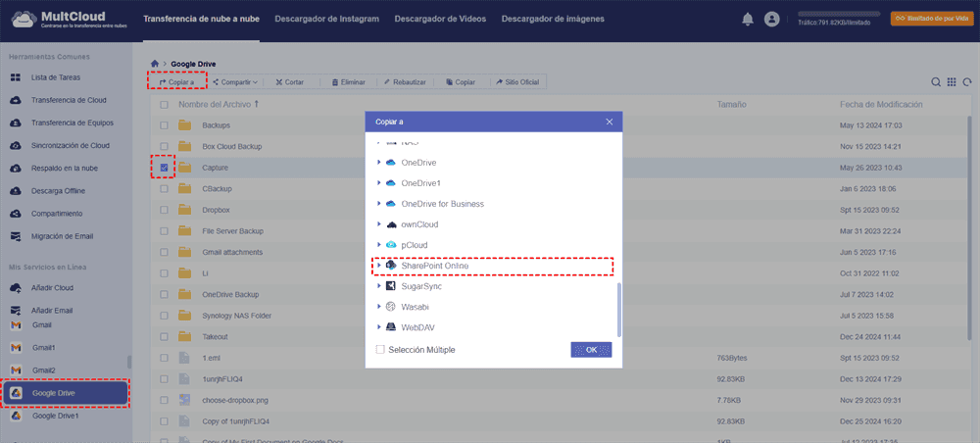
Task: Check the Dropbox folder checkbox
Action: point(164,210)
